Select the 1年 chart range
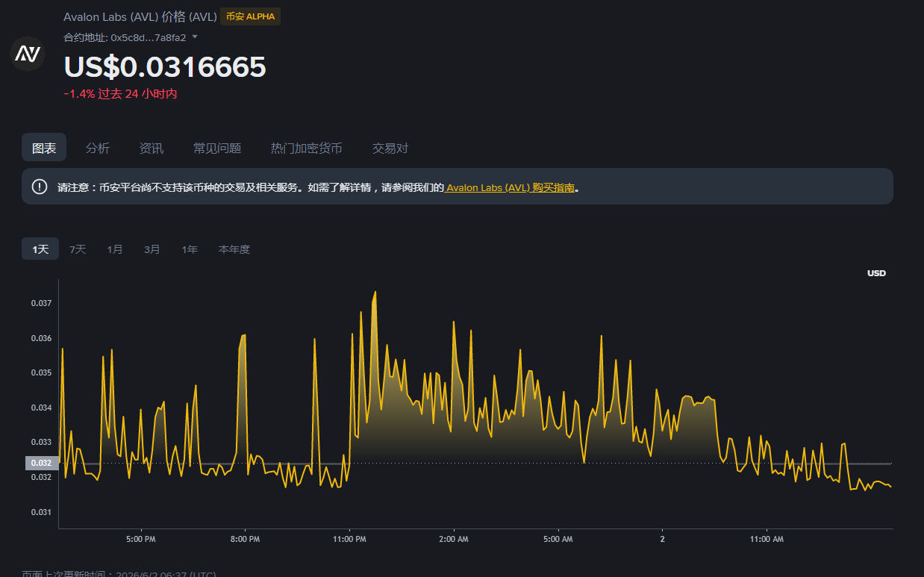This screenshot has height=577, width=924. point(190,249)
